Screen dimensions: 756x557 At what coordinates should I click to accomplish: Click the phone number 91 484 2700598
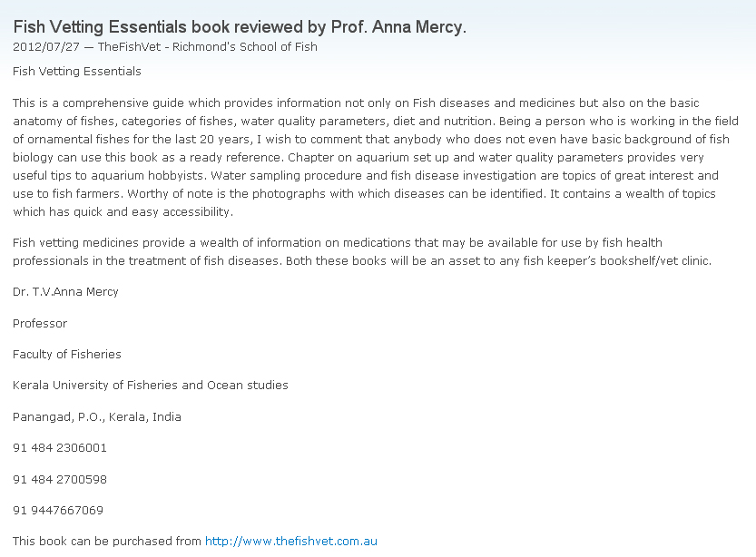tap(60, 479)
